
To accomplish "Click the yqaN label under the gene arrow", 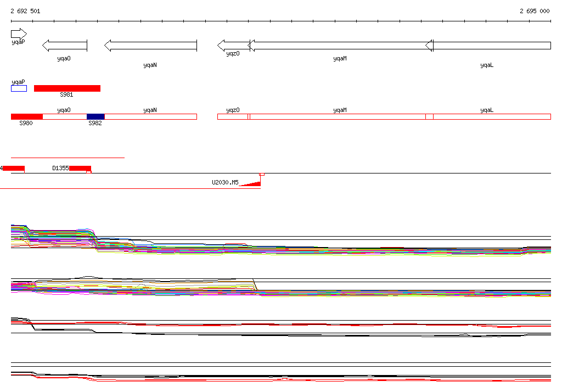I will tap(150, 65).
